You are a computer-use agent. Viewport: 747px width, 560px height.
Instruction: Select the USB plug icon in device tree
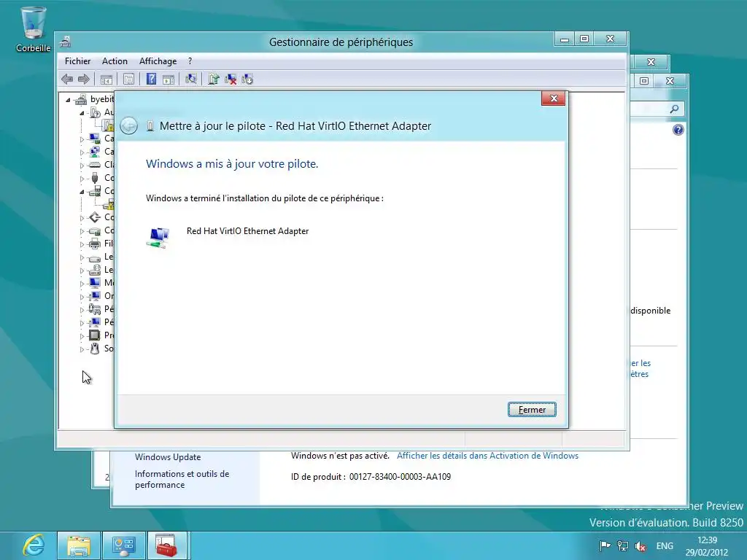point(95,178)
